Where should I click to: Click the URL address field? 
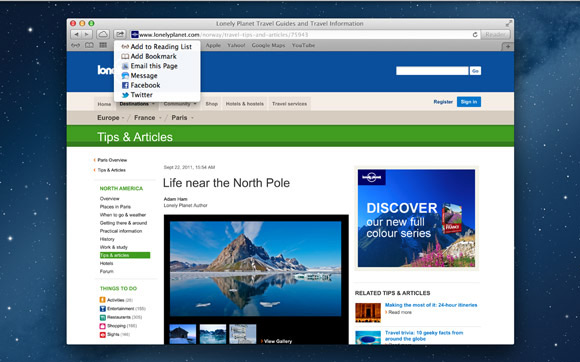(x=305, y=34)
